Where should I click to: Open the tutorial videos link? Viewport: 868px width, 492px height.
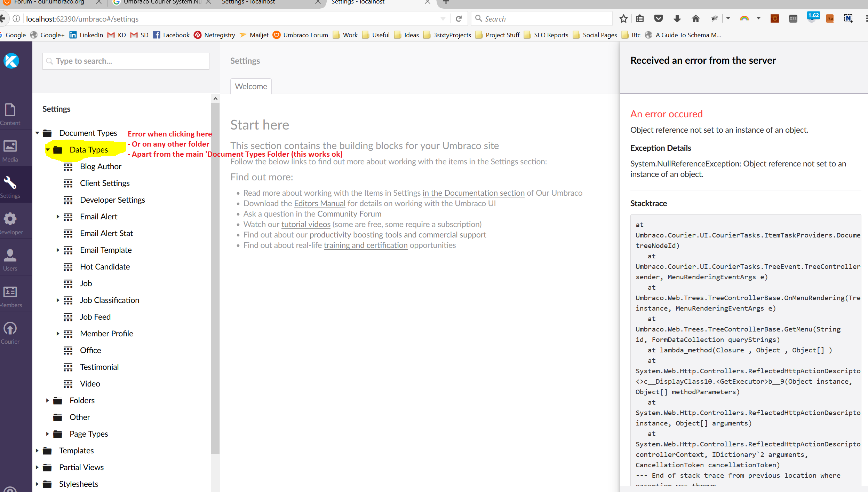point(306,224)
